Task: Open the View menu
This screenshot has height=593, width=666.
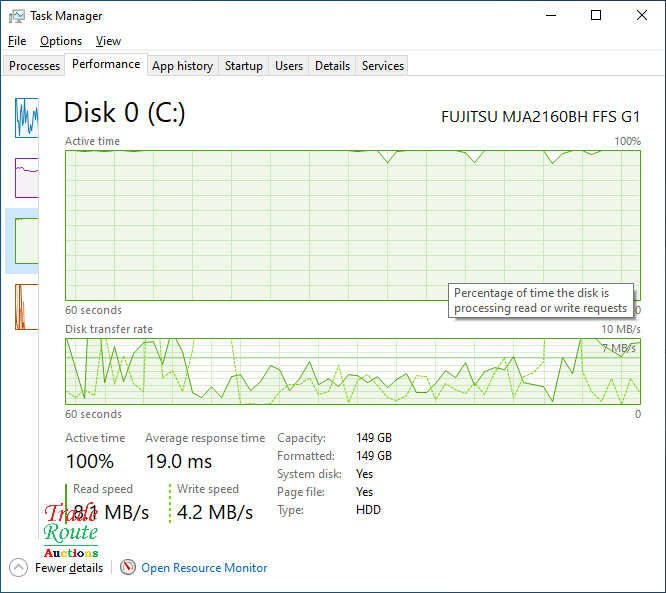Action: (x=108, y=41)
